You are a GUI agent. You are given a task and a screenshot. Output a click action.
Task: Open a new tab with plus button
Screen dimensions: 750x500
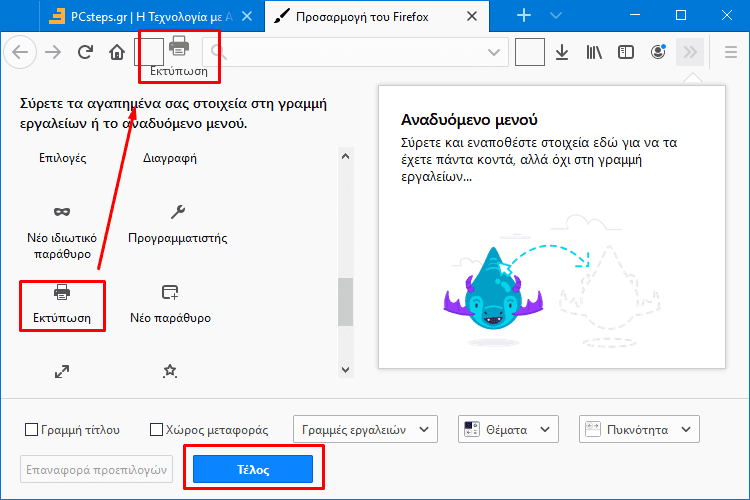click(524, 16)
